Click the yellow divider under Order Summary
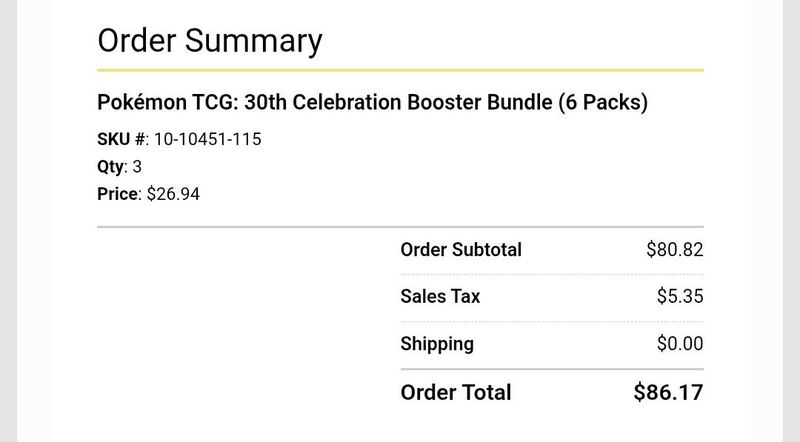The height and width of the screenshot is (442, 800). [401, 70]
